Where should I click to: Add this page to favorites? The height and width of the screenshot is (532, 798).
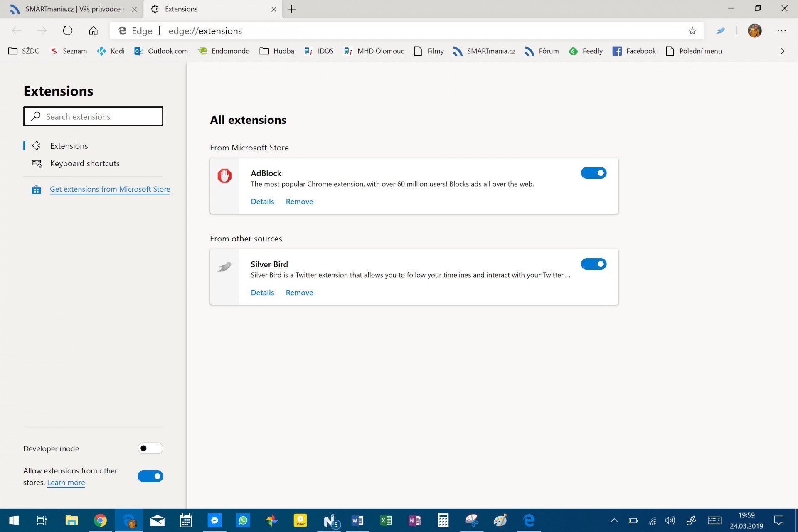point(692,31)
